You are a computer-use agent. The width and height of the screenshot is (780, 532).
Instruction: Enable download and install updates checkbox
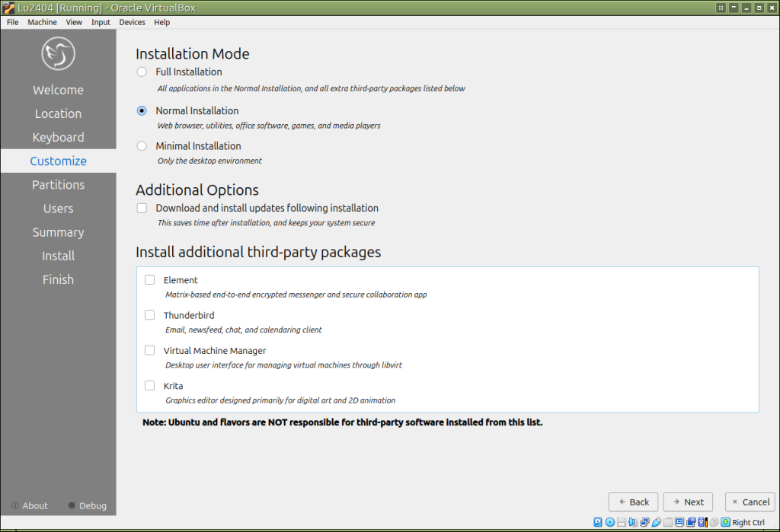(142, 208)
